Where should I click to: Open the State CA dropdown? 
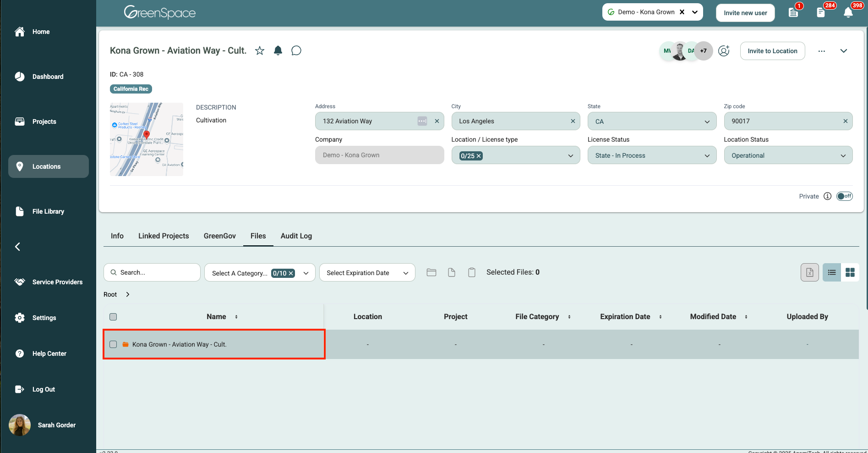(652, 122)
